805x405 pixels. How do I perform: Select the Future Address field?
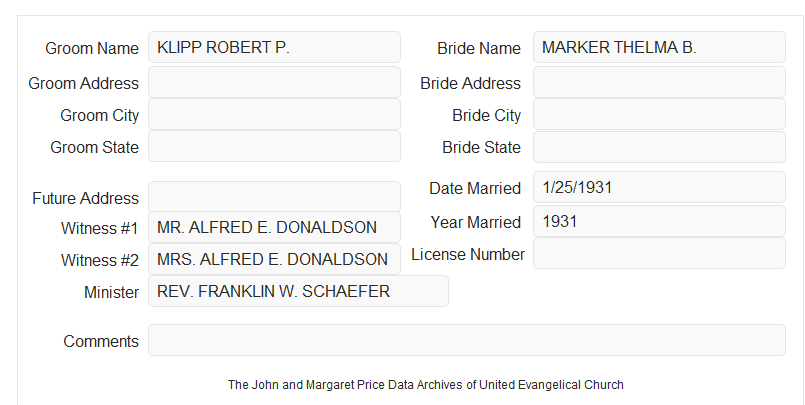click(x=274, y=197)
